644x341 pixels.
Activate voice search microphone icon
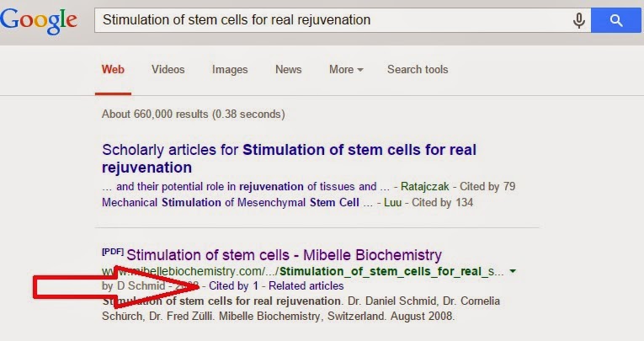pos(578,20)
